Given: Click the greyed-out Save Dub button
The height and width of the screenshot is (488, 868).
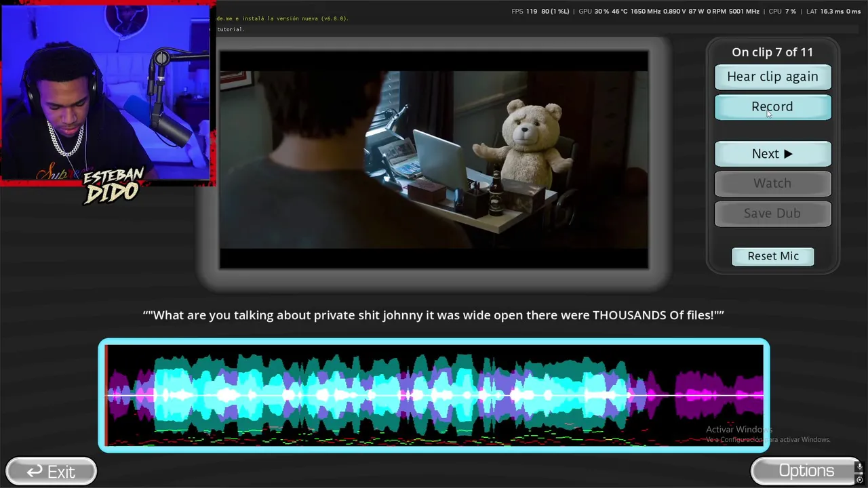Looking at the screenshot, I should [x=772, y=213].
